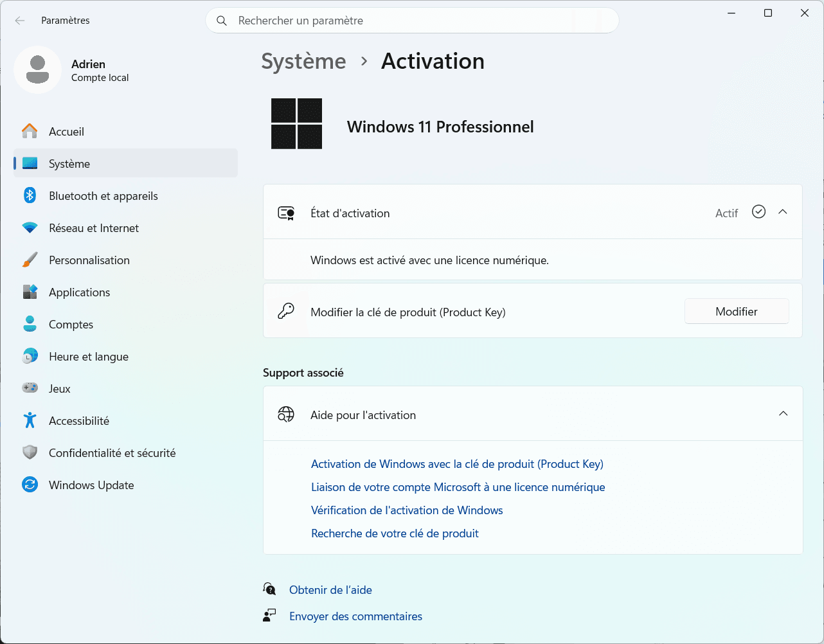This screenshot has height=644, width=824.
Task: Click the activation certificate icon
Action: coord(286,213)
